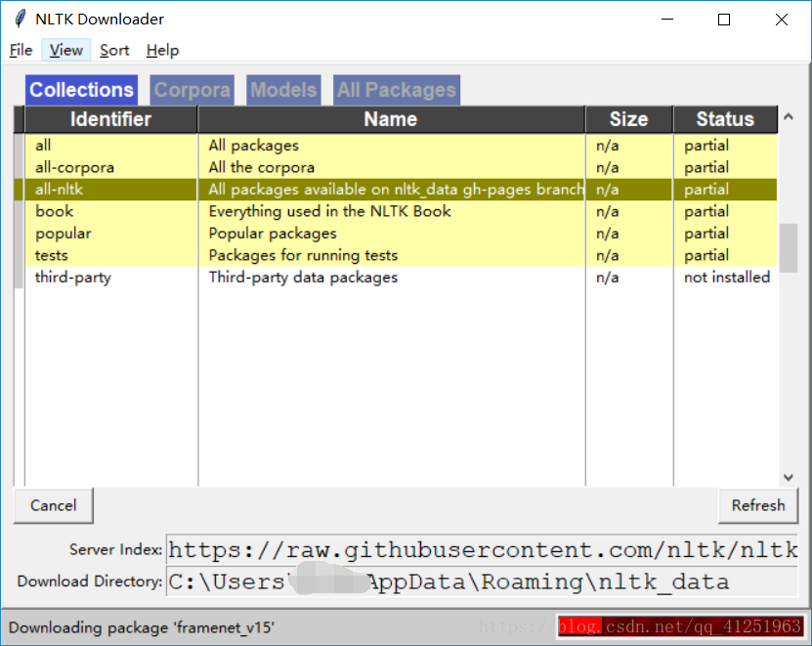Select the 'third-party' identifier row
This screenshot has width=812, height=646.
[110, 278]
